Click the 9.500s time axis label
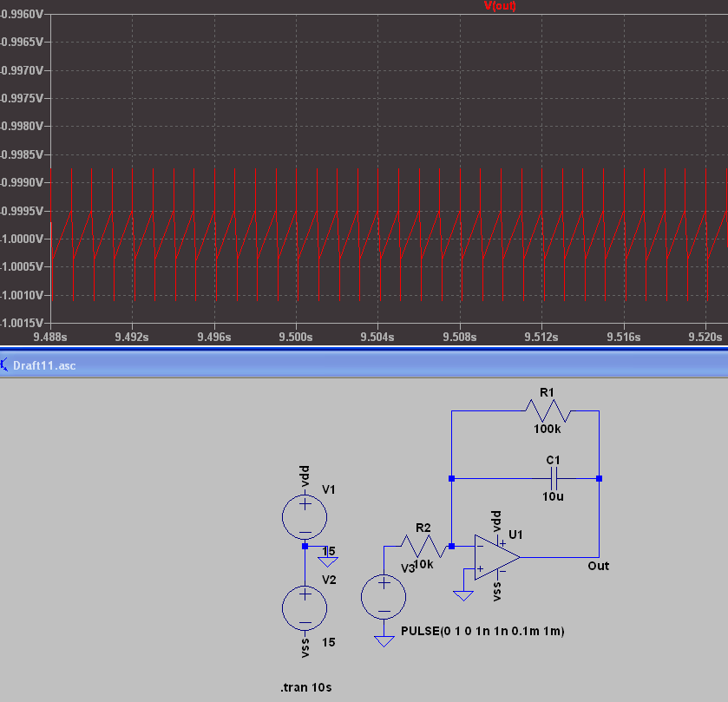728x702 pixels. pos(296,337)
